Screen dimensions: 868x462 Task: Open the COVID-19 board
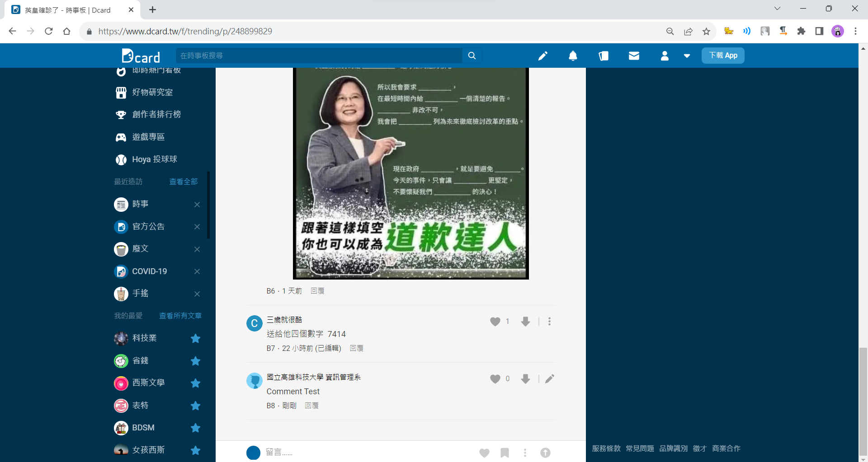(149, 271)
